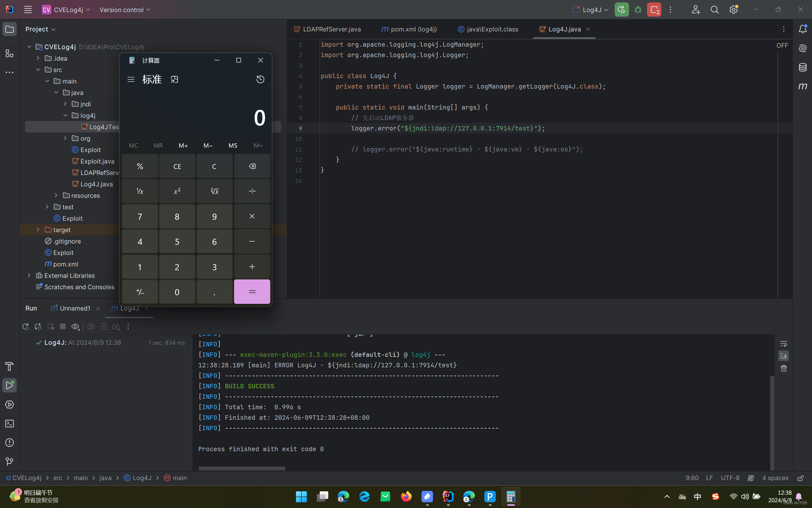Rerun Log4J in the Run toolbar
The image size is (812, 508).
coord(25,327)
